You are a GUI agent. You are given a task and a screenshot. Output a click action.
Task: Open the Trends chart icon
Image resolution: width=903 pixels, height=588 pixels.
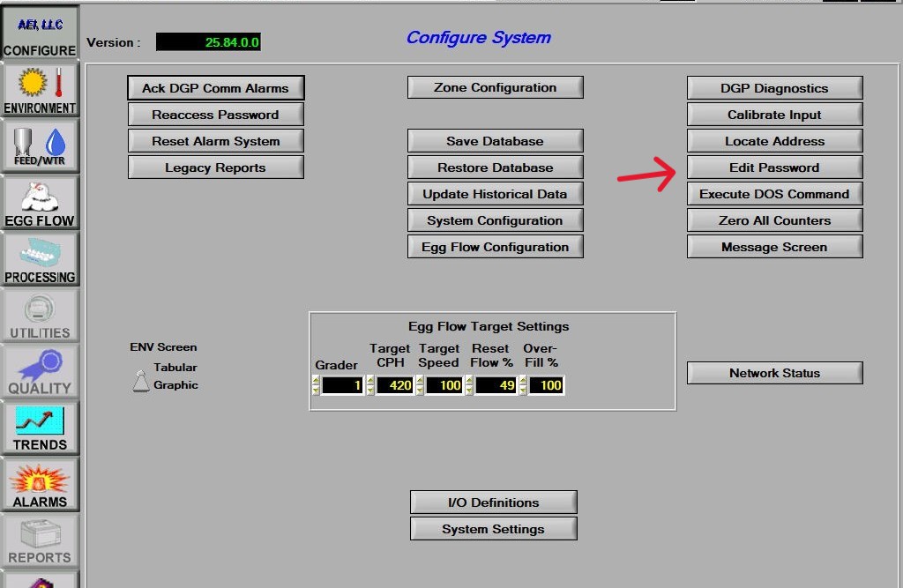(40, 428)
